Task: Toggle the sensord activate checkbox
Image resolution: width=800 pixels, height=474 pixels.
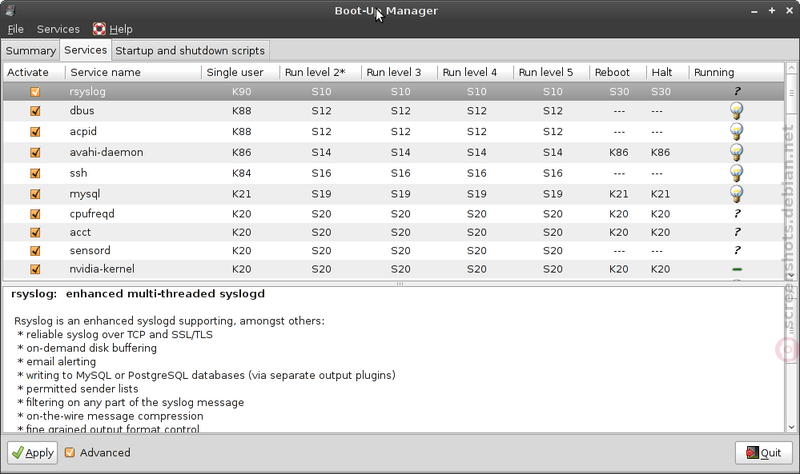Action: 35,251
